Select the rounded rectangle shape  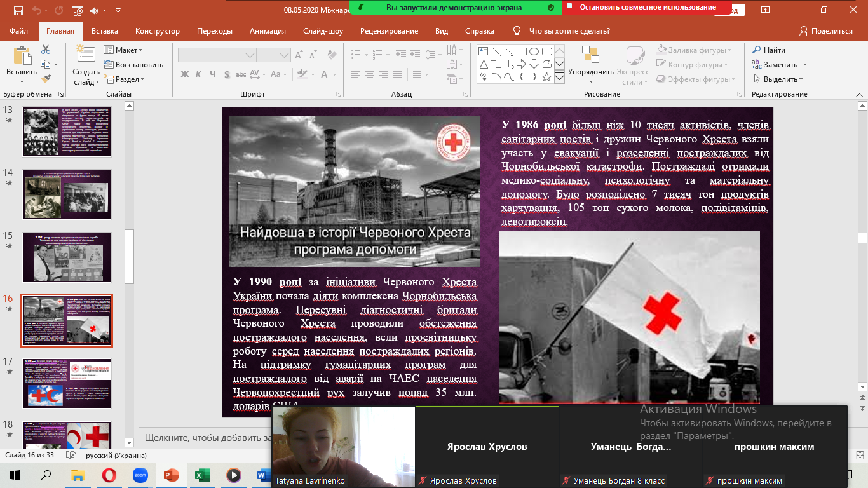tap(547, 51)
